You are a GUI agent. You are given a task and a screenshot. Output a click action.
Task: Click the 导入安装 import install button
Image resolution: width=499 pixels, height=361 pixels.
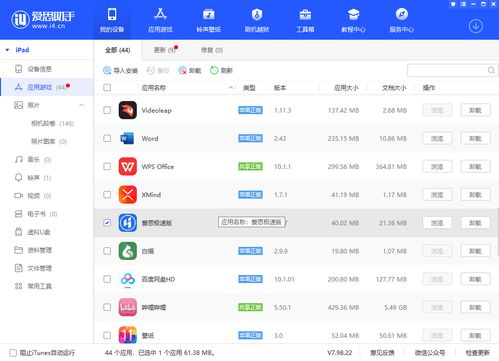120,70
